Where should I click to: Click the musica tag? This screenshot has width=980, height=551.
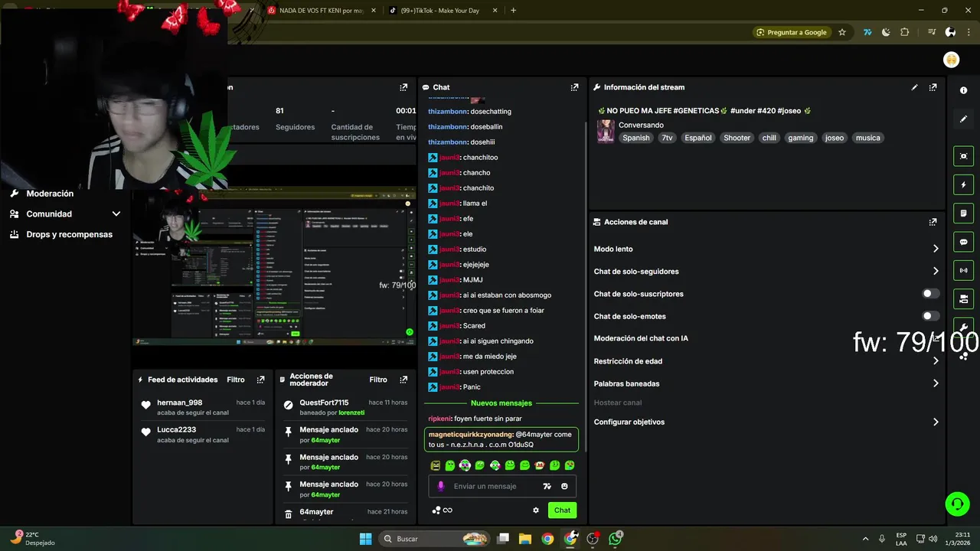pos(867,138)
